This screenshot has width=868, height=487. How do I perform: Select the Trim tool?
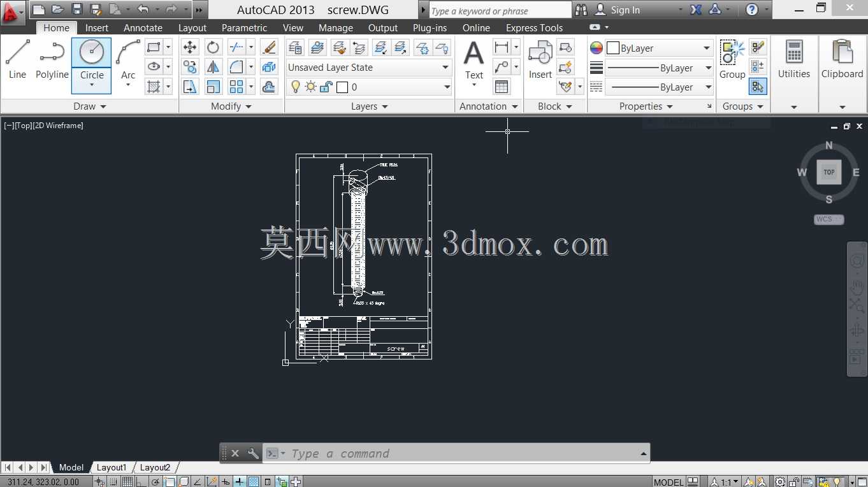[x=236, y=47]
